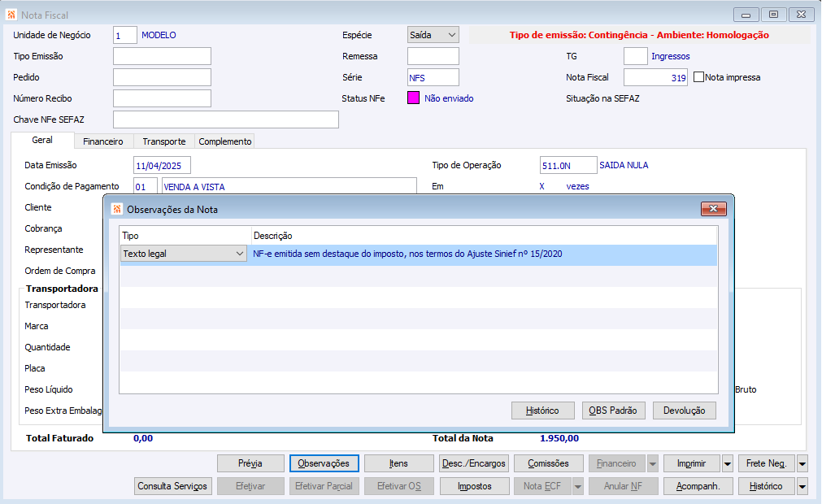The height and width of the screenshot is (504, 822).
Task: Click the Tipo de Operação field 511.0N
Action: click(568, 165)
